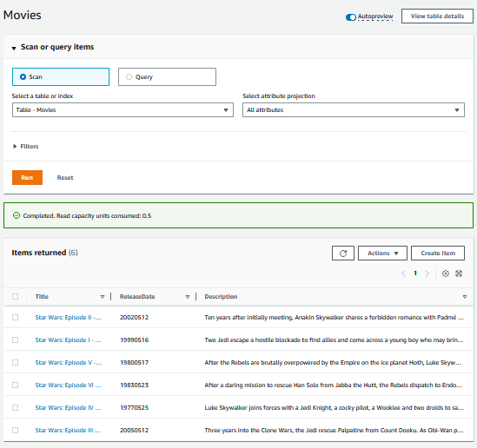Click description starting 'Ten years after initially meeting'
The width and height of the screenshot is (477, 448).
coord(334,317)
